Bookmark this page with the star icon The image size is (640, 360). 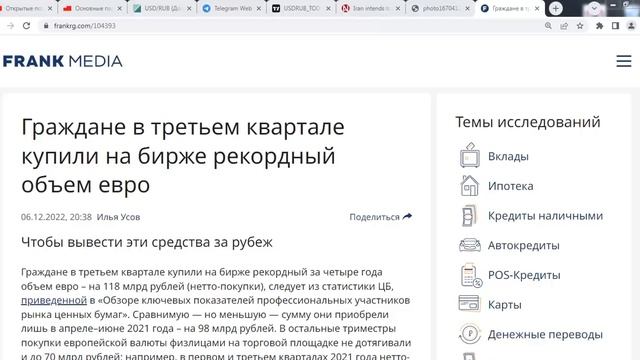click(x=580, y=26)
